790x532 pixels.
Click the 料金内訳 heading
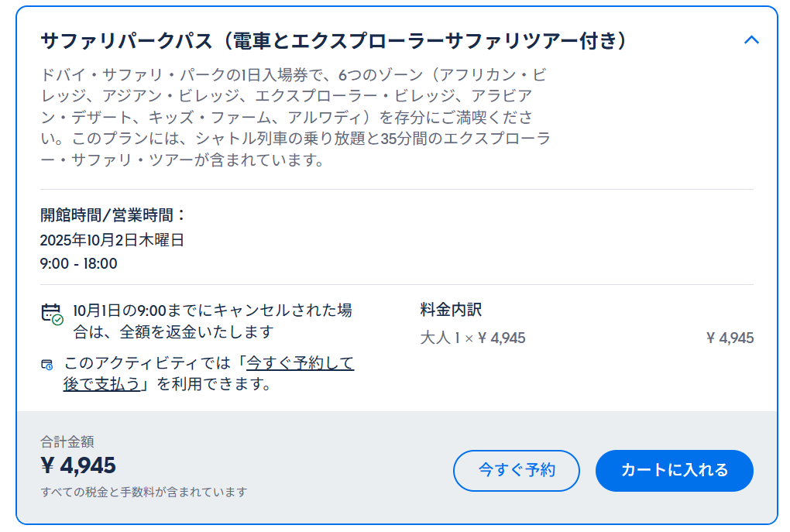(x=451, y=309)
